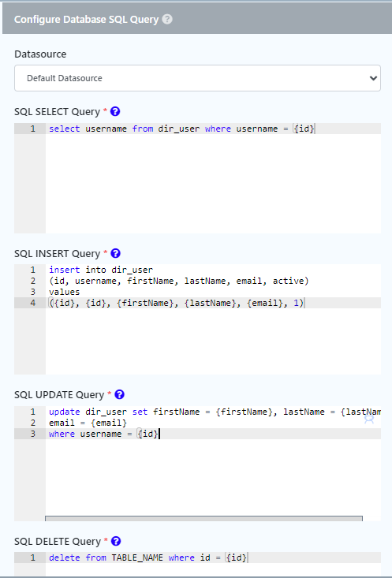Open help for SQL UPDATE Query
The height and width of the screenshot is (578, 392).
click(x=119, y=394)
